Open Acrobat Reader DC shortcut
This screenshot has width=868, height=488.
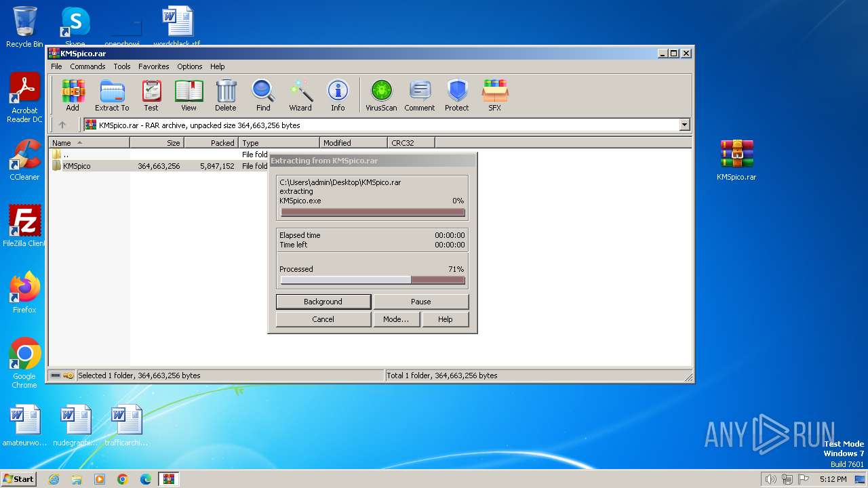(24, 98)
